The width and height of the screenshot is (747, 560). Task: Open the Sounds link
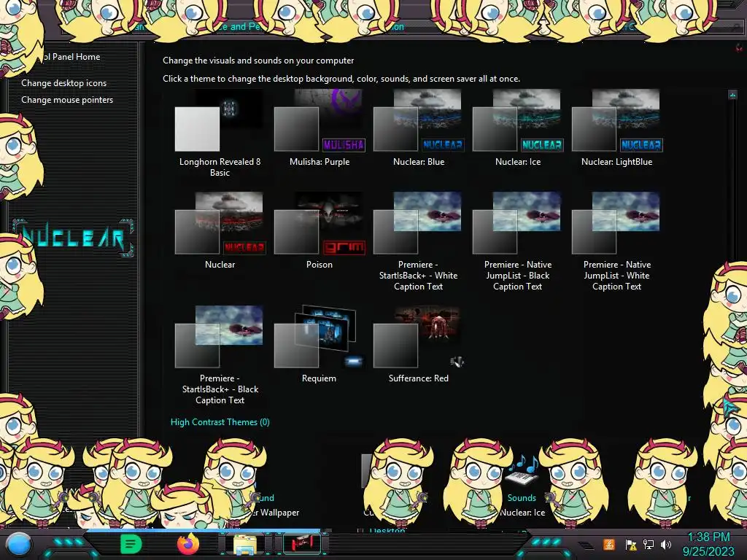(x=522, y=497)
